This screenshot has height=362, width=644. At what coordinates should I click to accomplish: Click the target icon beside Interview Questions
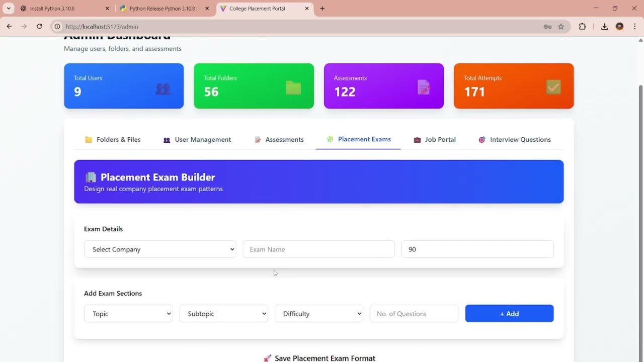pyautogui.click(x=482, y=140)
